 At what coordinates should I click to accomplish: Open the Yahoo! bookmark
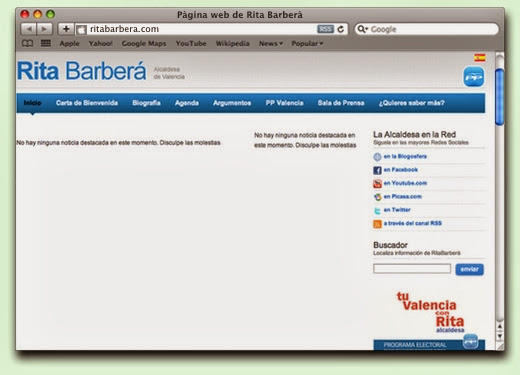[101, 43]
